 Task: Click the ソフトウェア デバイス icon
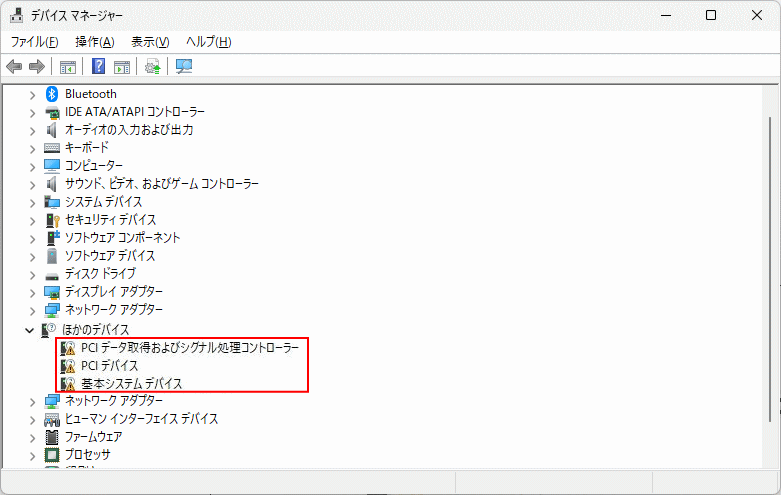coord(52,256)
